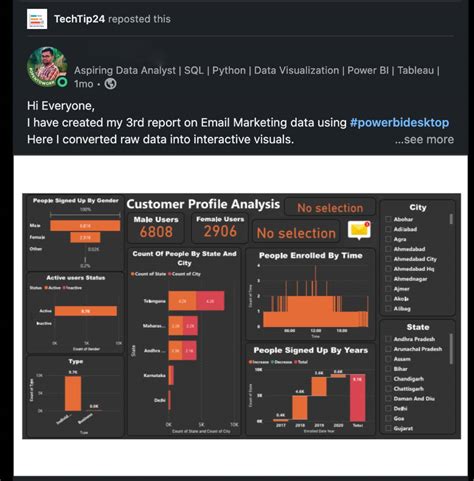474x481 pixels.
Task: Click the City slicer scrollbar
Action: [451, 219]
